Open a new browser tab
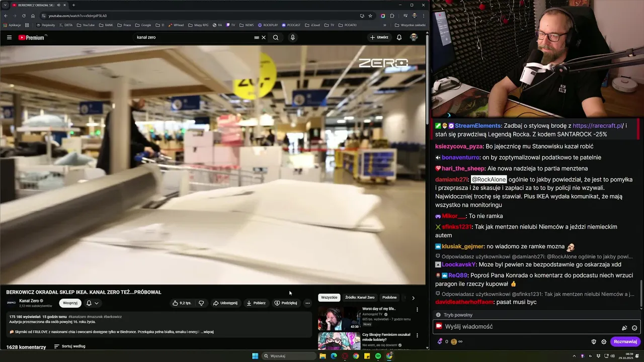 coord(73,5)
